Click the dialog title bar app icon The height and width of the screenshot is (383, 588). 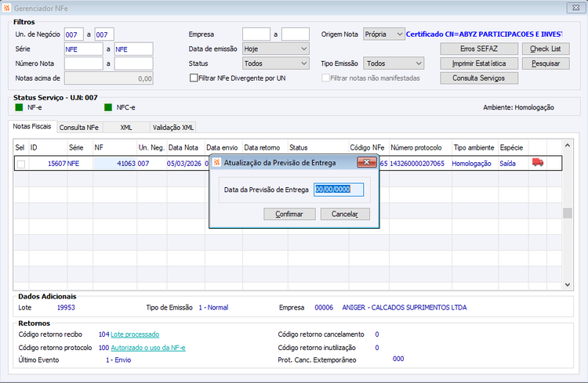click(216, 163)
